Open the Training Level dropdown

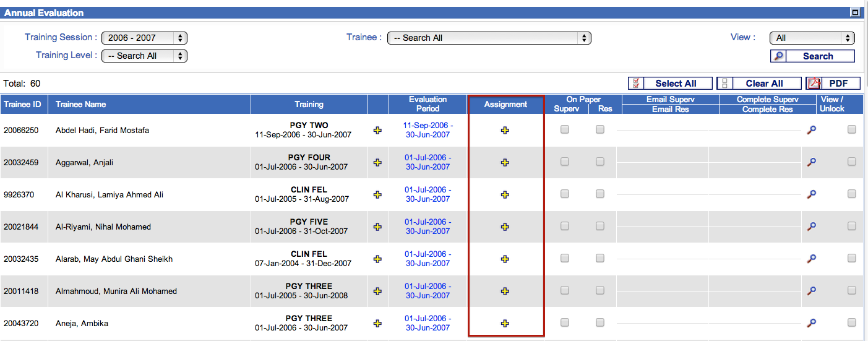[144, 56]
